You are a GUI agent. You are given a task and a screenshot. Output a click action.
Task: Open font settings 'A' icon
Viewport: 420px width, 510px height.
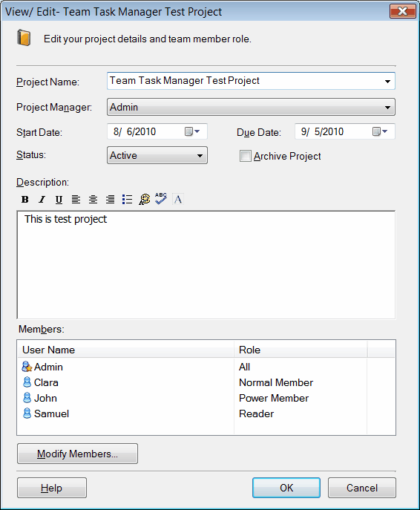point(178,200)
